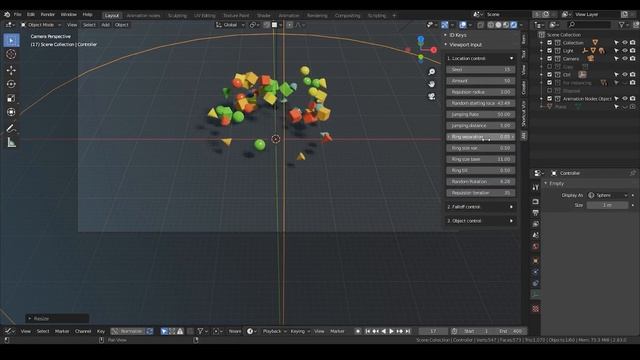Image resolution: width=640 pixels, height=360 pixels.
Task: Toggle camera view icon in viewport
Action: [431, 96]
